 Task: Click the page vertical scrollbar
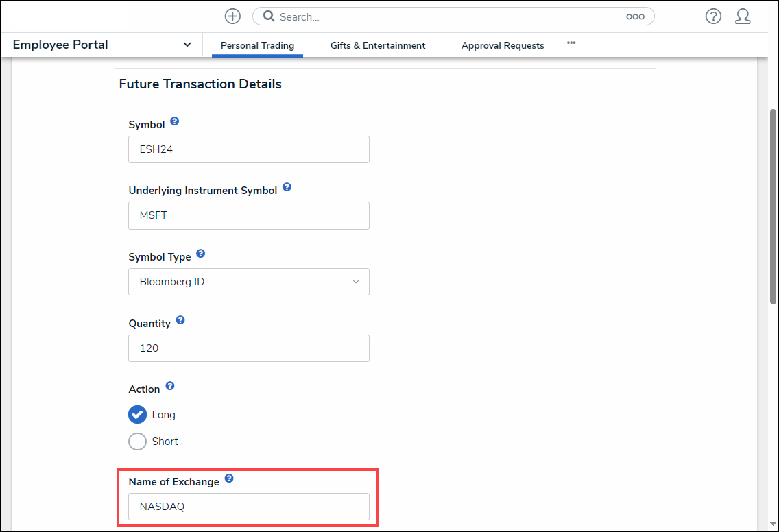click(773, 206)
